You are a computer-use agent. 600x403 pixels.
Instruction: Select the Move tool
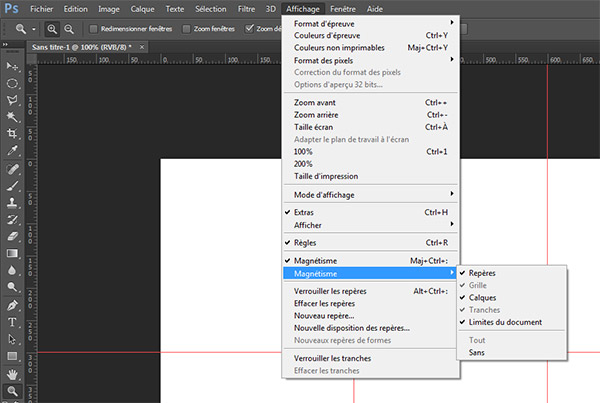point(12,67)
